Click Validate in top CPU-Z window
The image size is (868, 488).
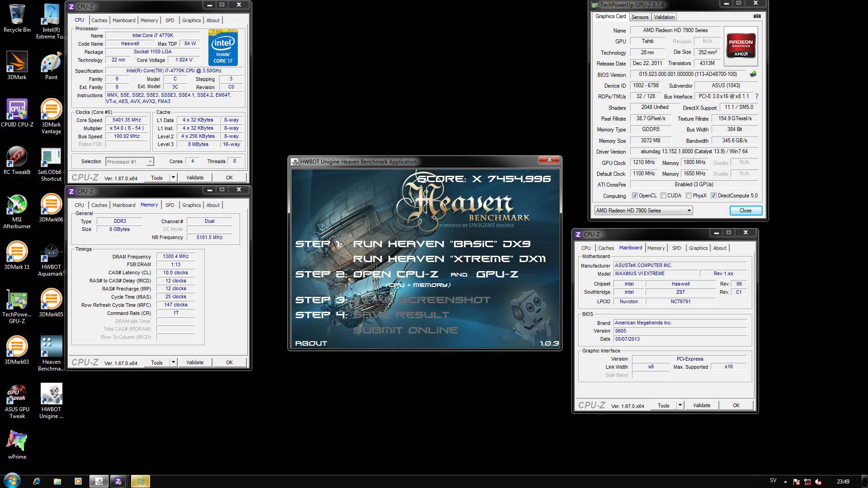pyautogui.click(x=195, y=178)
